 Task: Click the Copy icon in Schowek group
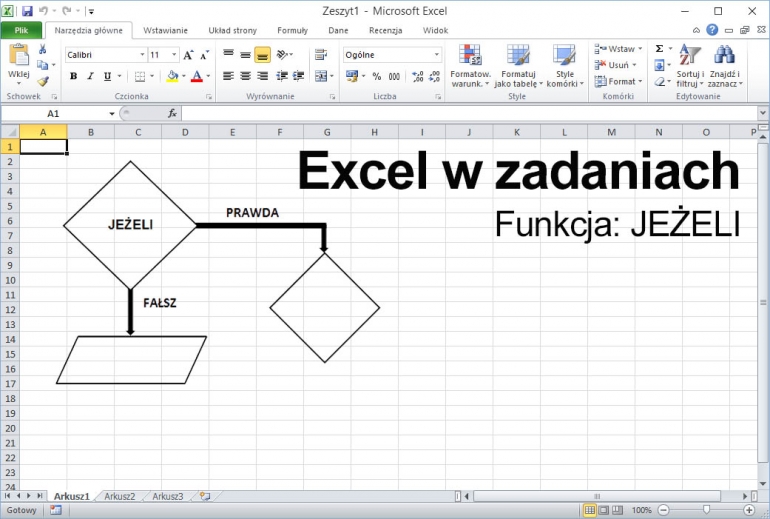click(x=43, y=65)
